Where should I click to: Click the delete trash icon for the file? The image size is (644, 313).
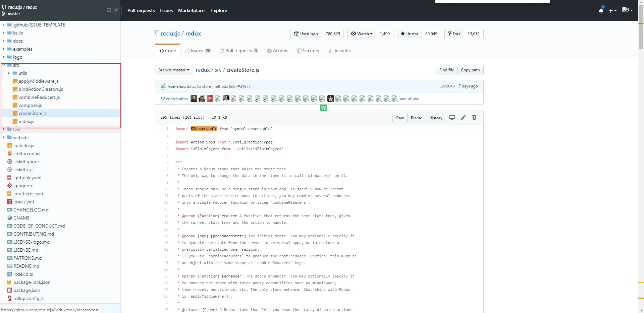click(x=474, y=118)
